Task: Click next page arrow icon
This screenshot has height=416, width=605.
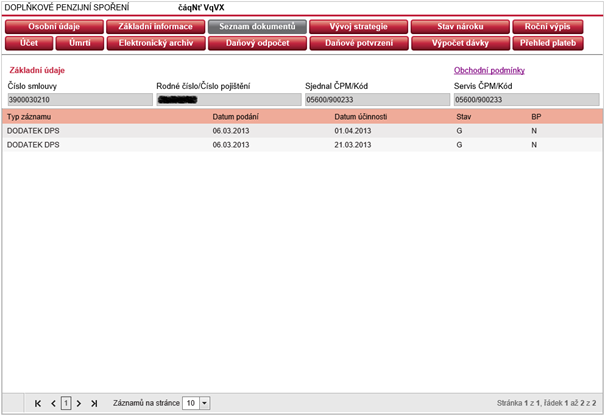Action: coord(79,403)
